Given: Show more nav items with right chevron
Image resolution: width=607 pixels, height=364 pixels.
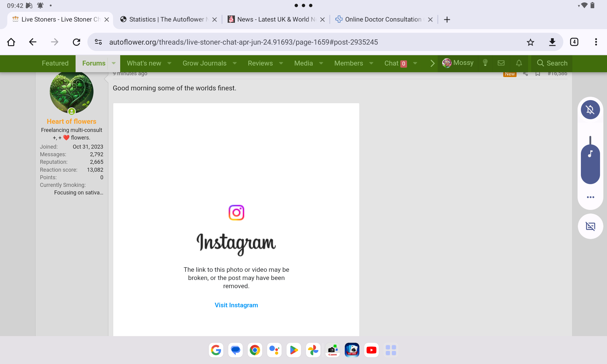Looking at the screenshot, I should coord(432,63).
